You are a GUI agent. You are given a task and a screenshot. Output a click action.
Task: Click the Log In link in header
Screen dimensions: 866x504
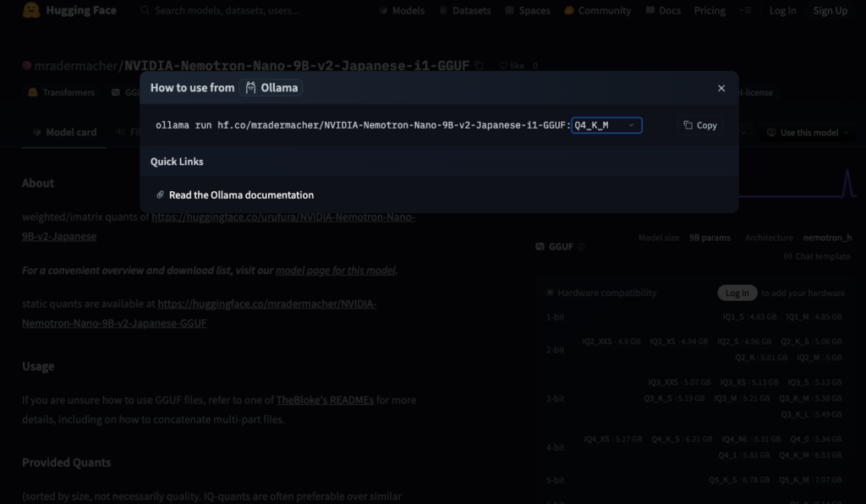tap(782, 11)
